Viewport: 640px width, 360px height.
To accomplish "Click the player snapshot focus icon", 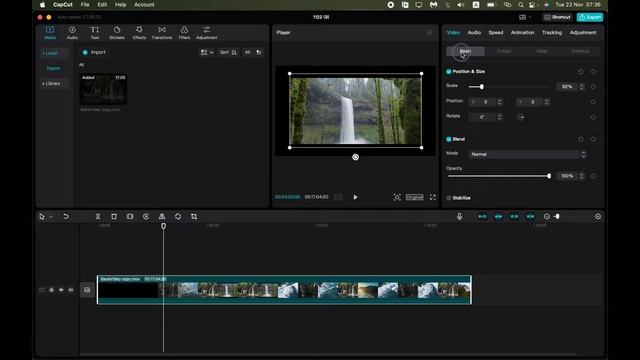I will pyautogui.click(x=397, y=197).
